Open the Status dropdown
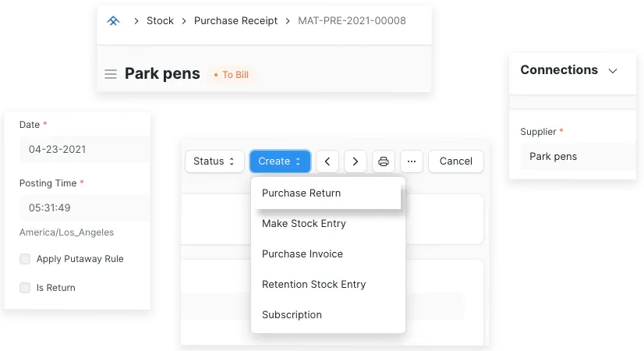Viewport: 644px width, 351px height. tap(214, 161)
